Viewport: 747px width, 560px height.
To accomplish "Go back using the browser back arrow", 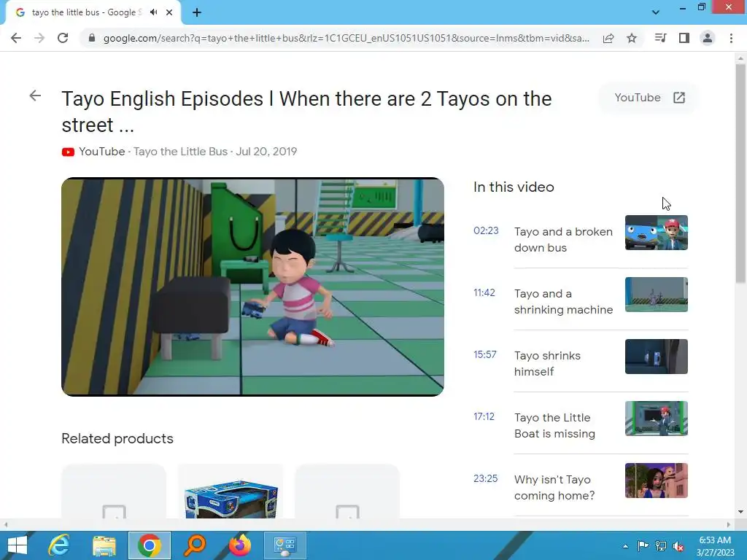I will point(16,38).
